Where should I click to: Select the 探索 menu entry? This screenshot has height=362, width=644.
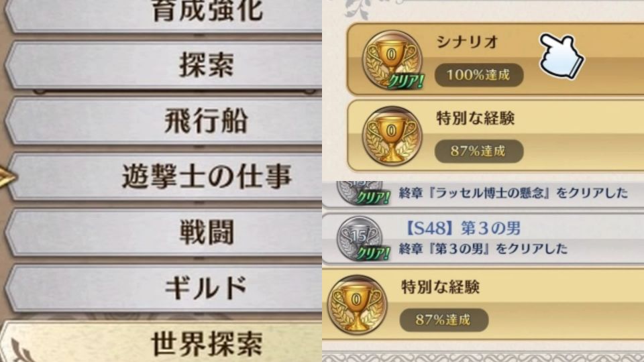pyautogui.click(x=164, y=65)
